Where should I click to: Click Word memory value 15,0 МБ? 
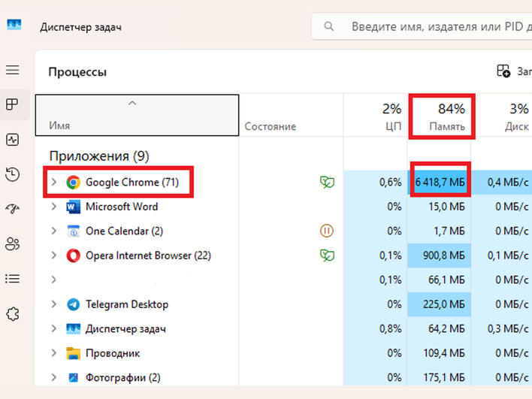click(x=446, y=207)
